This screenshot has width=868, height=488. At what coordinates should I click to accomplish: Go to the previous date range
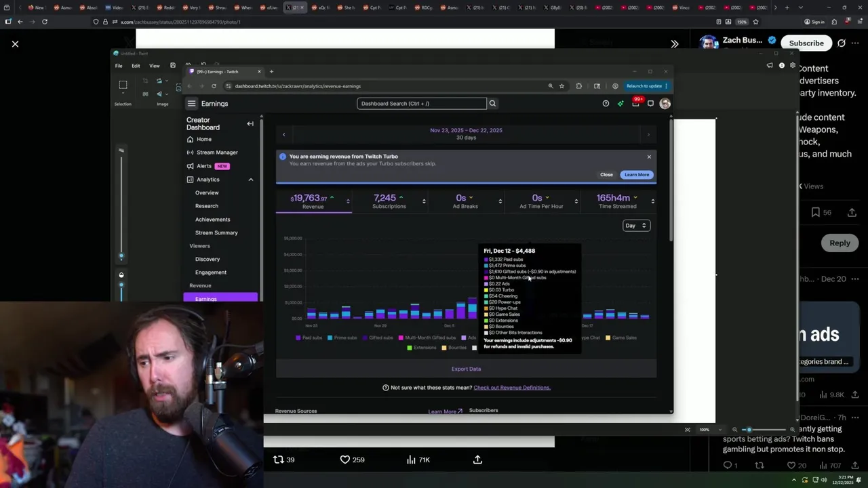284,134
